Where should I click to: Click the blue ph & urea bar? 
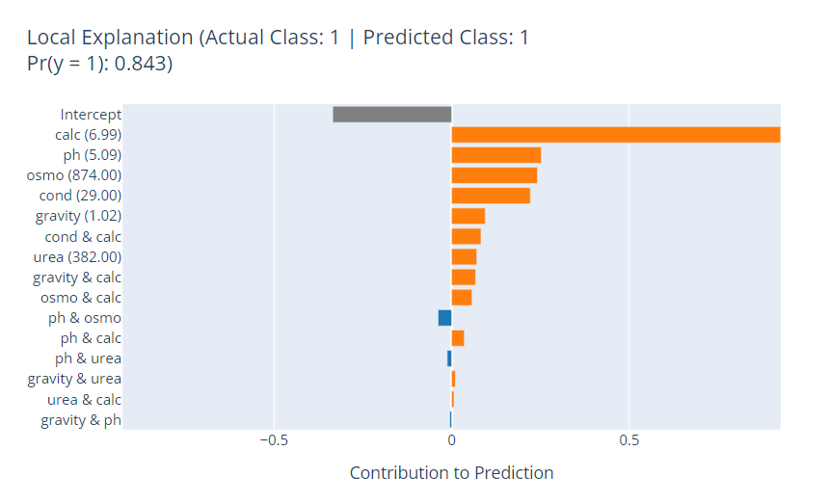tap(449, 358)
